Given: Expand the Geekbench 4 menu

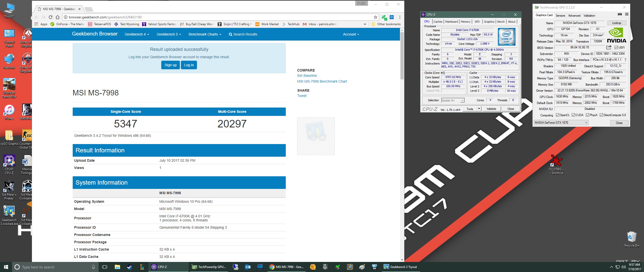Looking at the screenshot, I should click(x=137, y=34).
